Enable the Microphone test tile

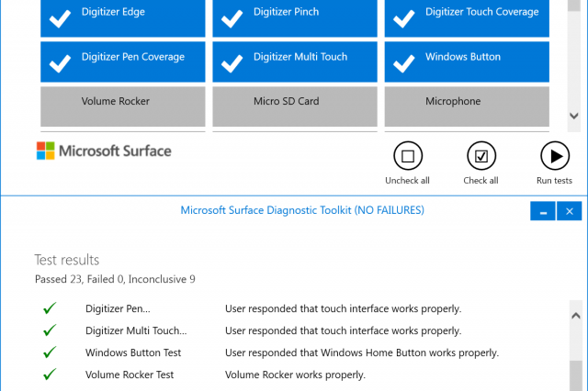466,105
